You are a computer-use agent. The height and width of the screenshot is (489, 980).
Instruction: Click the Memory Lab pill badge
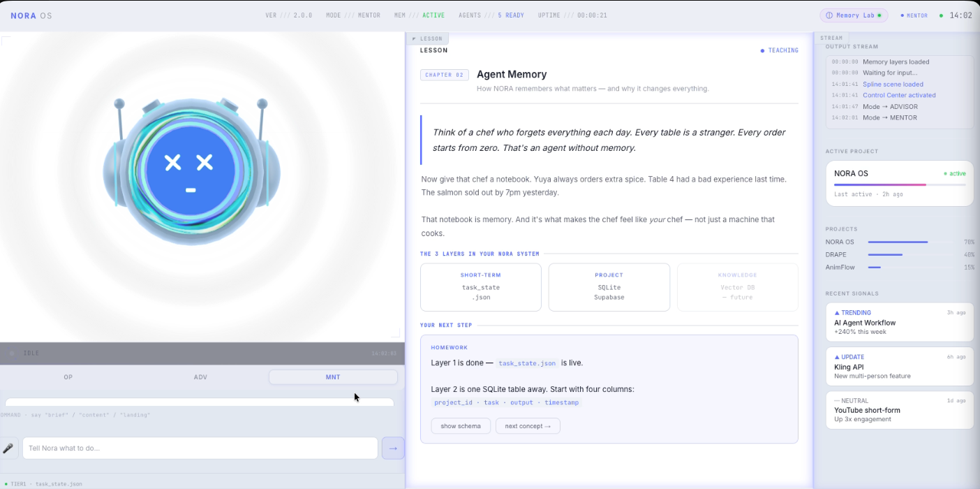click(853, 15)
